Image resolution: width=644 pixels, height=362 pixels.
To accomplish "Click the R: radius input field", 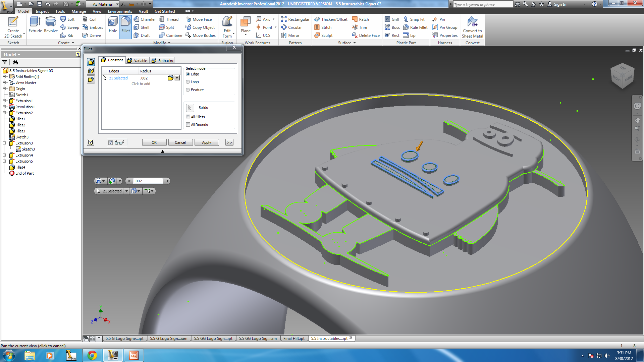I will (148, 181).
